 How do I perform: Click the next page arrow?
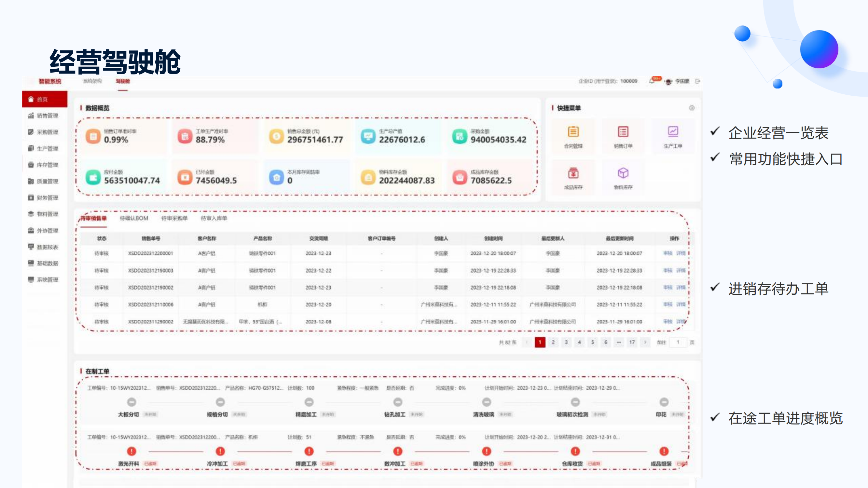(645, 342)
